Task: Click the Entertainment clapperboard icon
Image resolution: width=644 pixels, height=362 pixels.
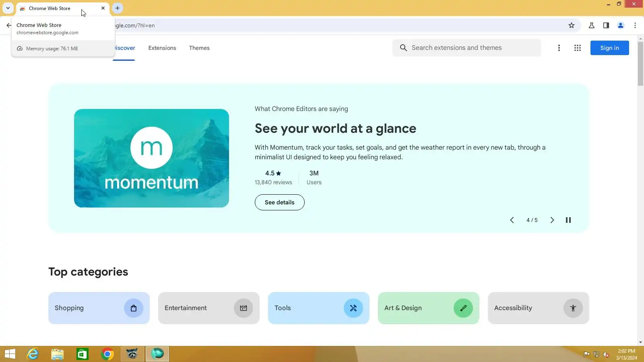Action: pos(244,308)
